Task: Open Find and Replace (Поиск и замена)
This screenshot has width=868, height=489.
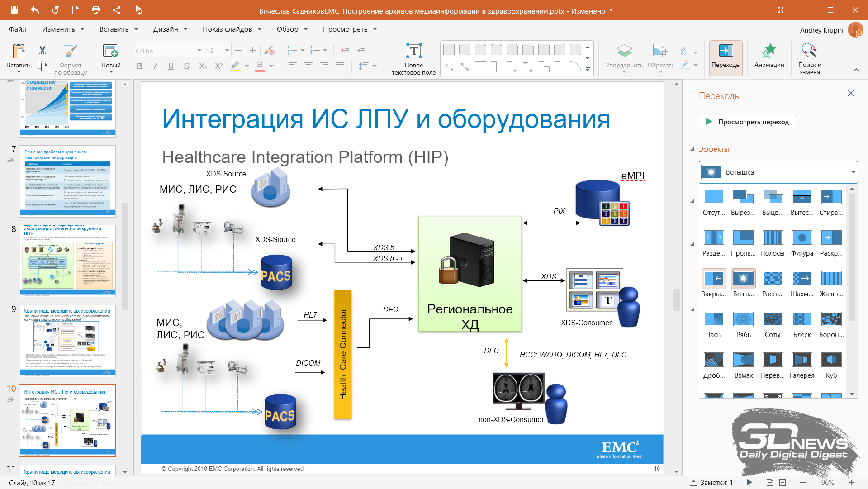Action: coord(810,59)
